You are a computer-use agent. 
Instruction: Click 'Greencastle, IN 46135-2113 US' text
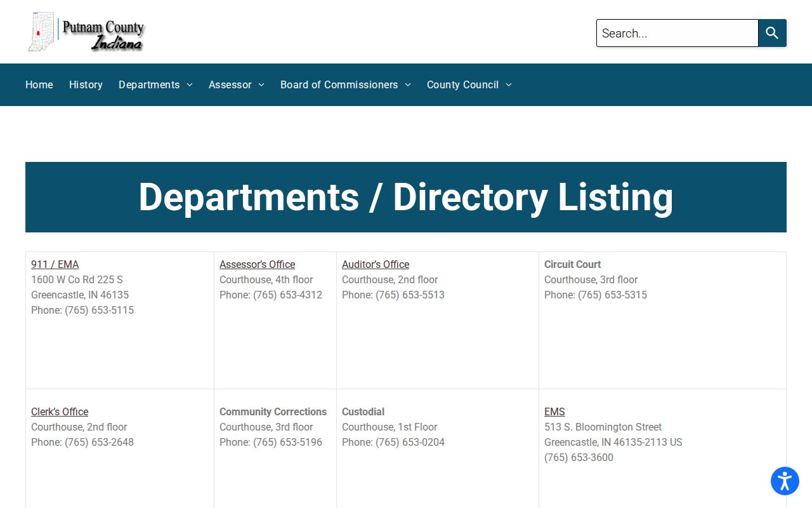(x=613, y=442)
